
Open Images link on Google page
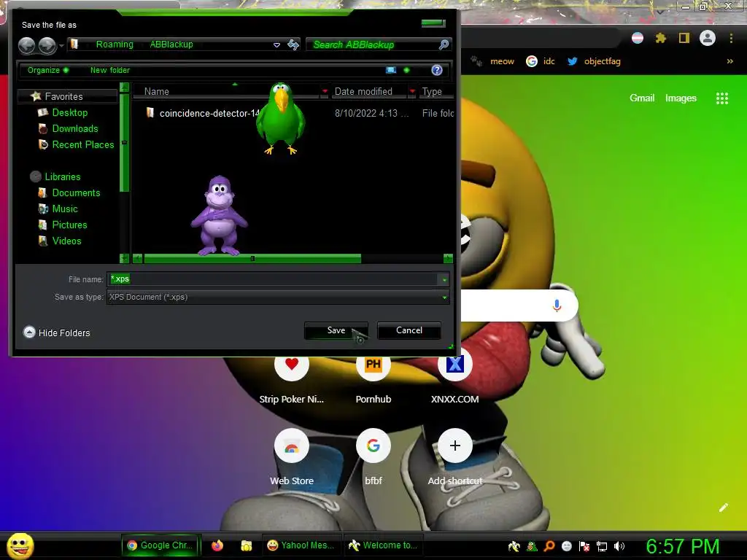click(681, 98)
